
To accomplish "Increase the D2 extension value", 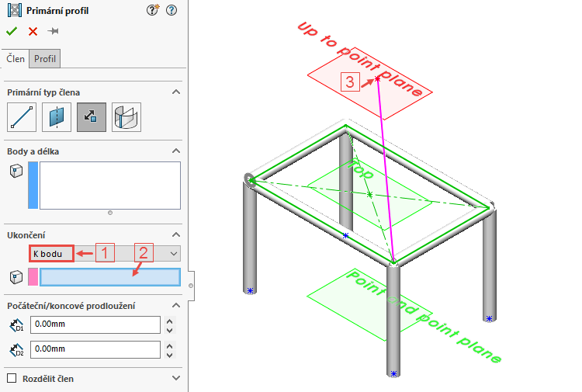I will tap(170, 346).
